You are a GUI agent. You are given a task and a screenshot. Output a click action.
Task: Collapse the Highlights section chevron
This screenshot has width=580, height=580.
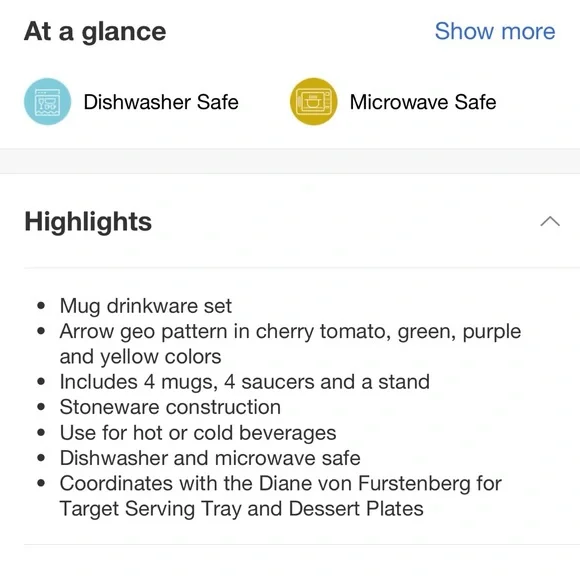coord(550,221)
